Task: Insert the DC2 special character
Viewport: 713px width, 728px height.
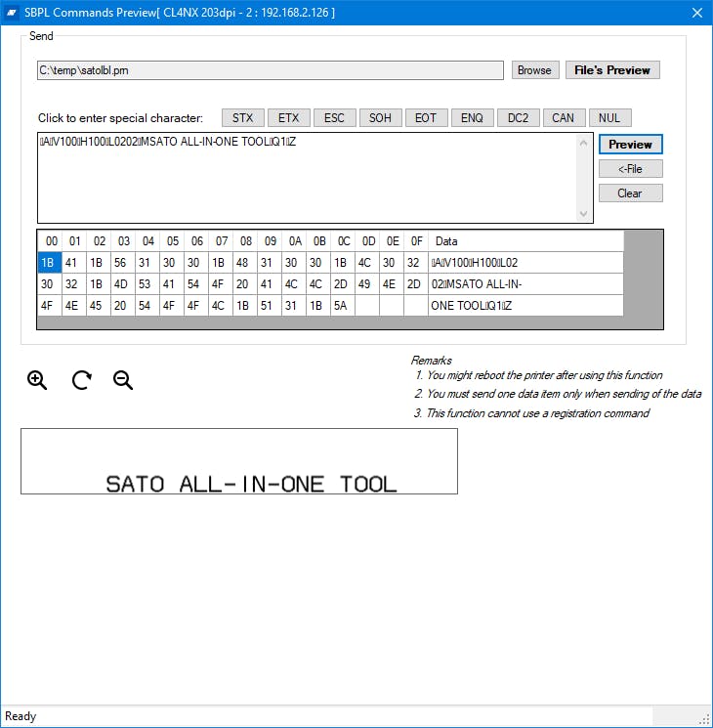Action: point(518,118)
